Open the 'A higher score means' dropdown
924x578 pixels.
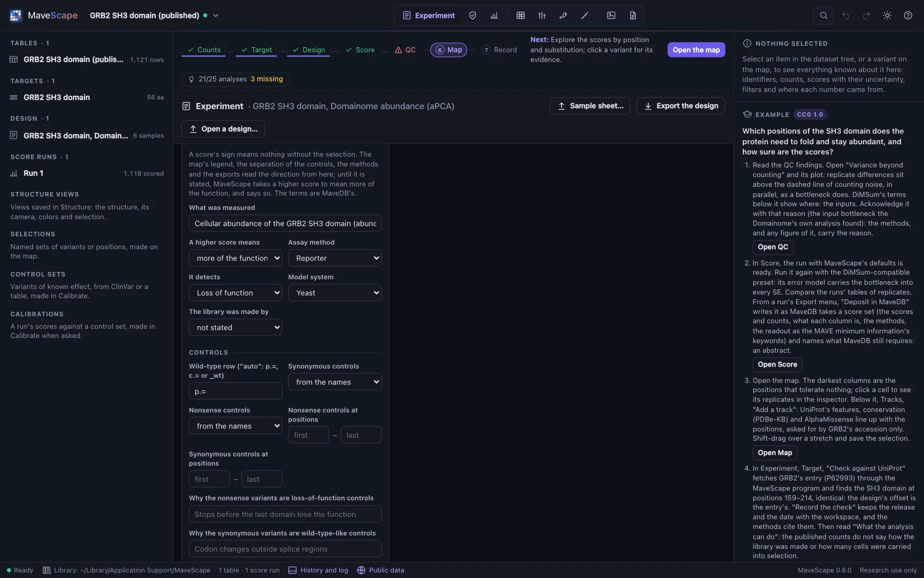[236, 258]
